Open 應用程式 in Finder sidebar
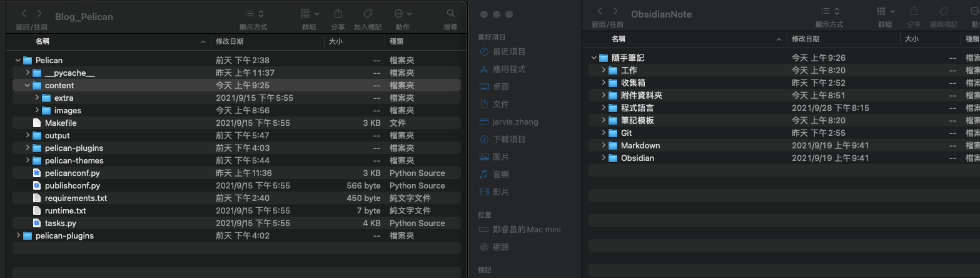 [x=503, y=69]
